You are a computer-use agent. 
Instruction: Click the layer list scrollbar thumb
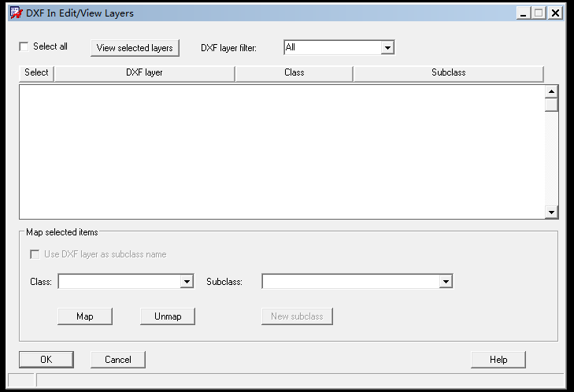551,105
